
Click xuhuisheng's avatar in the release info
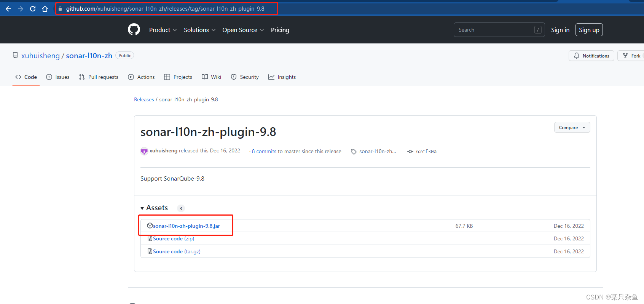pos(144,151)
